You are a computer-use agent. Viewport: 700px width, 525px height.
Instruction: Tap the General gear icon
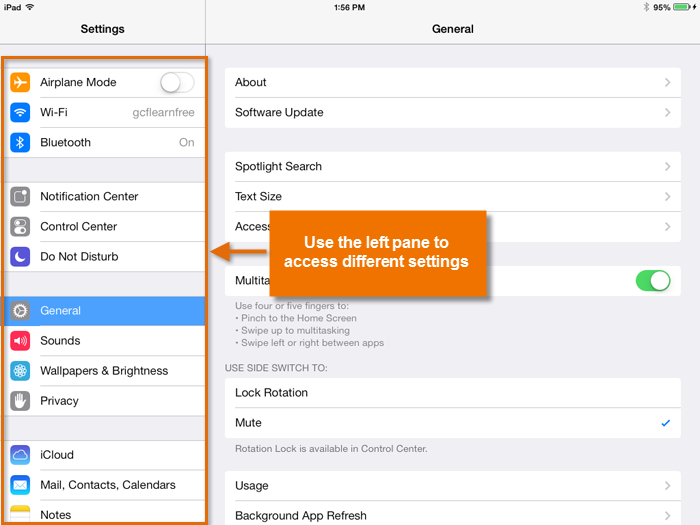tap(20, 311)
